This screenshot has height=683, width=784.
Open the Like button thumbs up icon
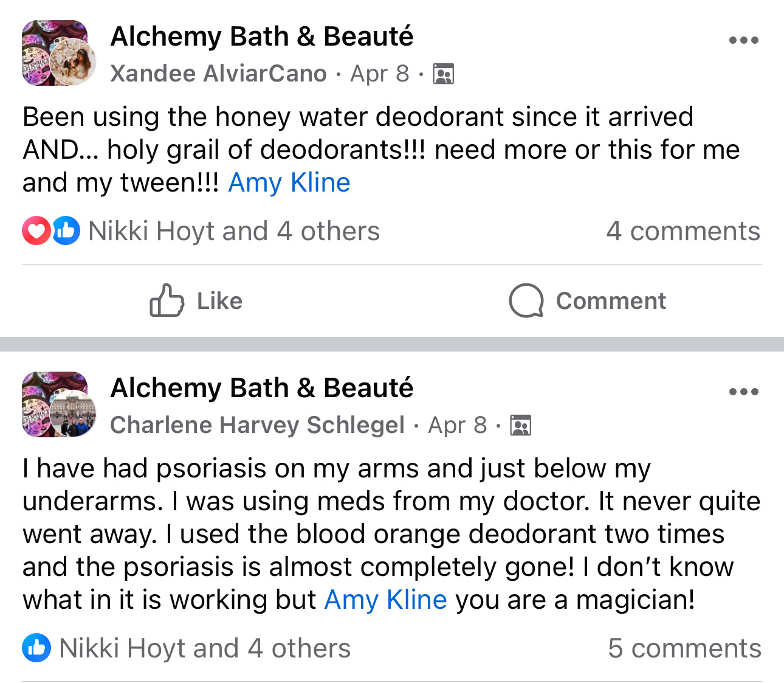click(x=167, y=300)
